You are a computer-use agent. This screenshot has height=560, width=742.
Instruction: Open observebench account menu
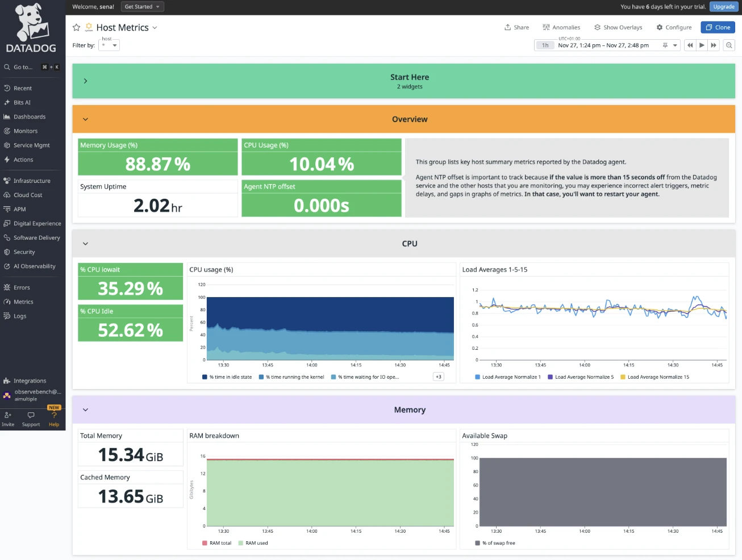point(32,395)
